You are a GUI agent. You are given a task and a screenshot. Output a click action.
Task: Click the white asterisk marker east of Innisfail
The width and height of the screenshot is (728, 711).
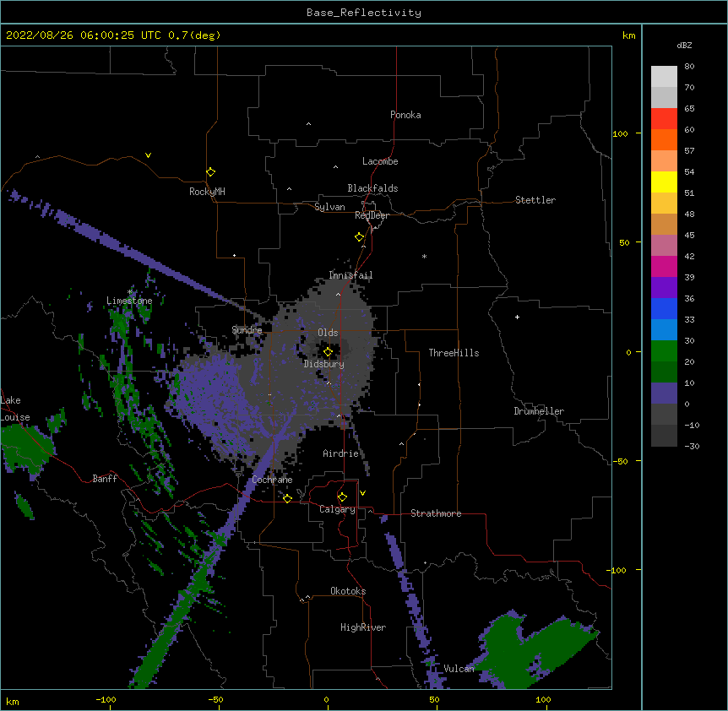(424, 256)
